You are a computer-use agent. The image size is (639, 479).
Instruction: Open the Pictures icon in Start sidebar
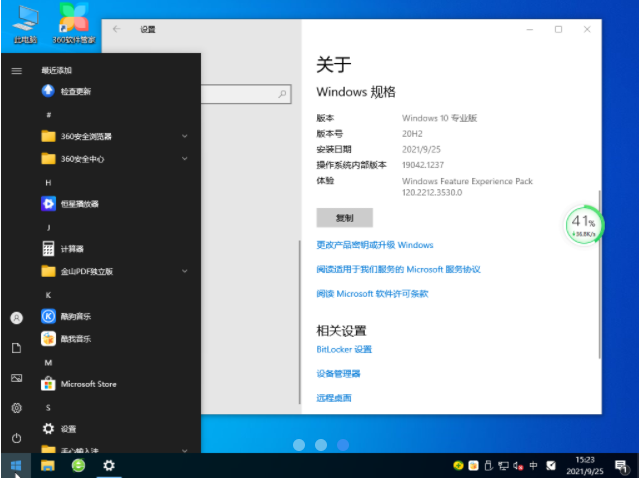pyautogui.click(x=16, y=378)
